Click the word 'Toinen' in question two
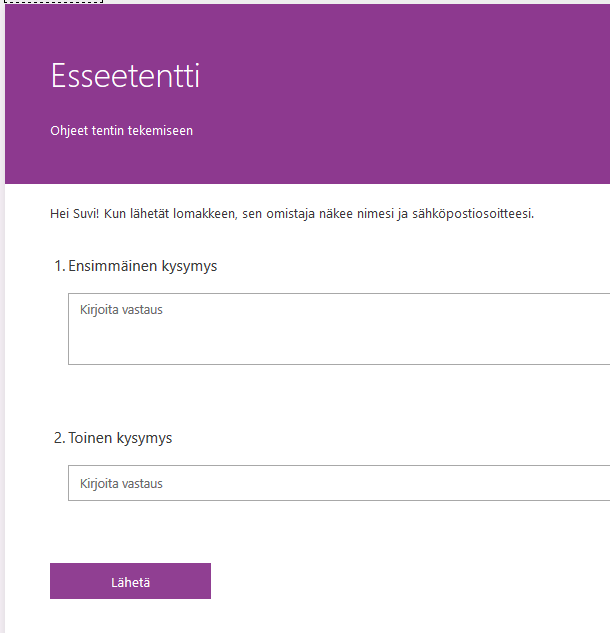 point(88,438)
